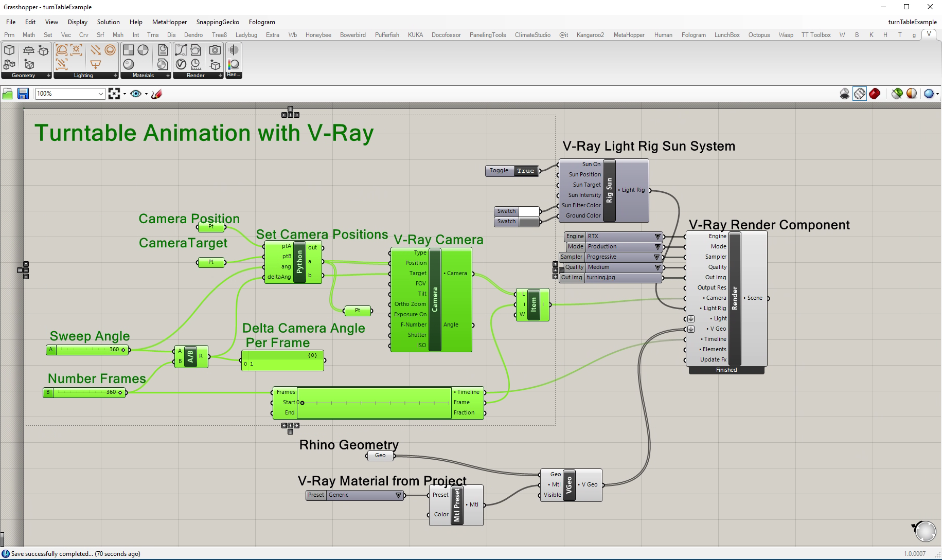
Task: Save document with blue floppy icon
Action: (23, 94)
